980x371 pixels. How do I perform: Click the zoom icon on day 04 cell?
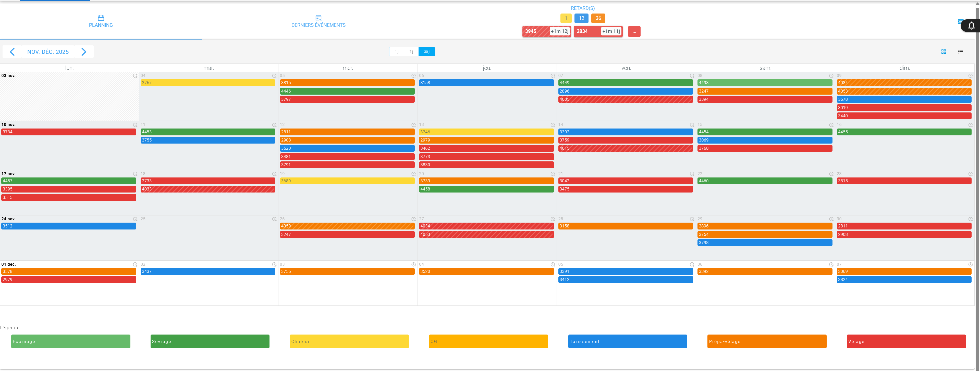tap(274, 76)
